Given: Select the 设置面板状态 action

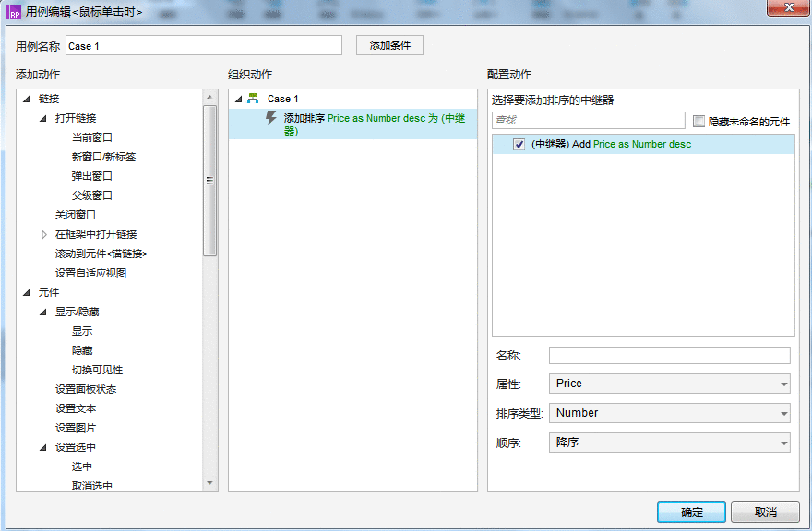Looking at the screenshot, I should click(86, 389).
